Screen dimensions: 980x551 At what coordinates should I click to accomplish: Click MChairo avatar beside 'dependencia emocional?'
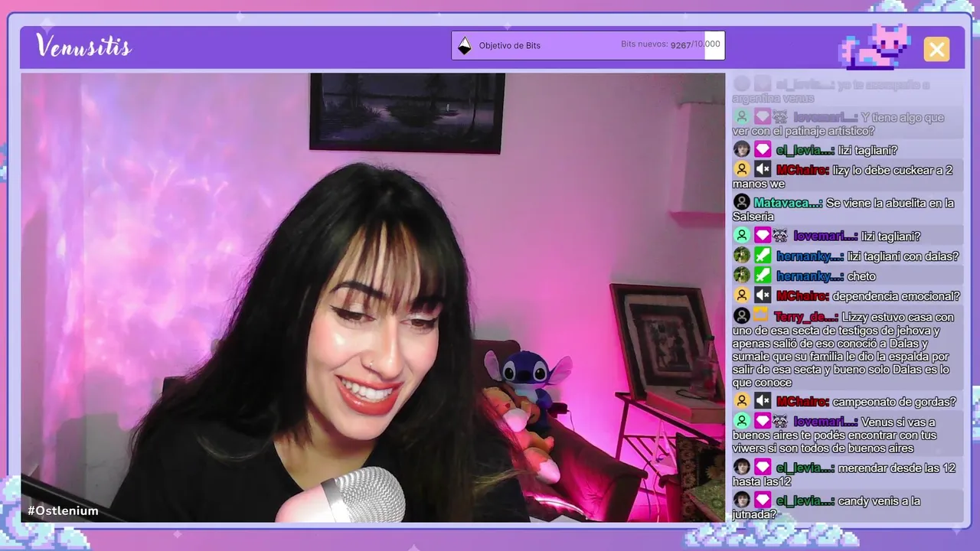click(741, 295)
